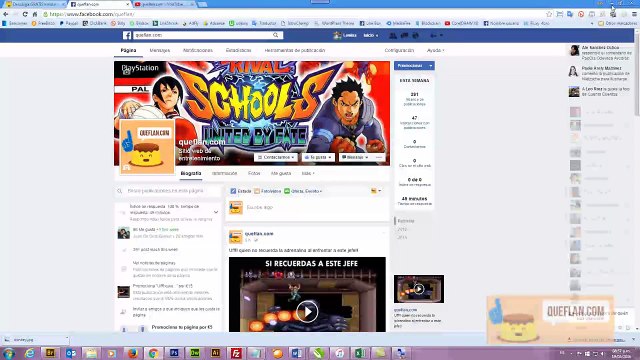Open the Estadísticas page tab
The image size is (640, 360).
click(x=238, y=50)
